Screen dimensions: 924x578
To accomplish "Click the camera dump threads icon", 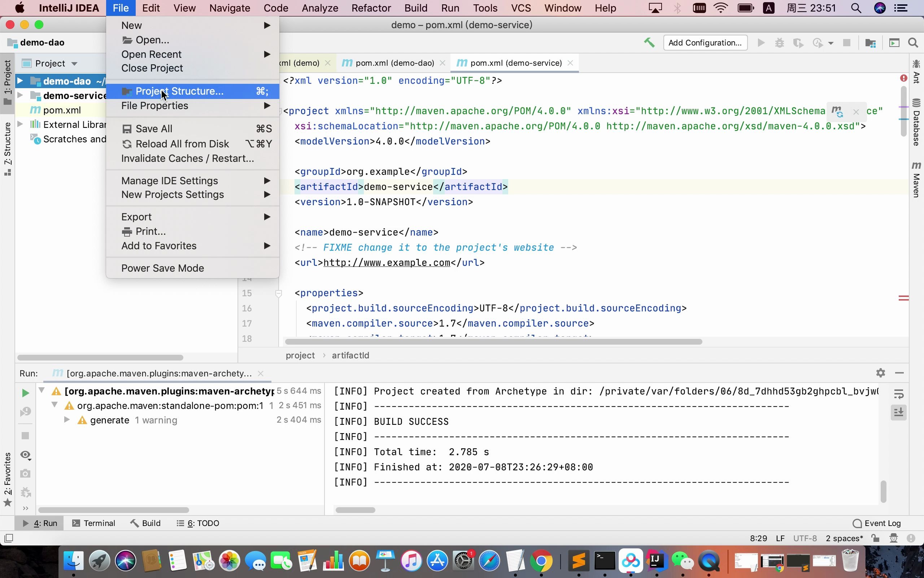I will (x=25, y=473).
